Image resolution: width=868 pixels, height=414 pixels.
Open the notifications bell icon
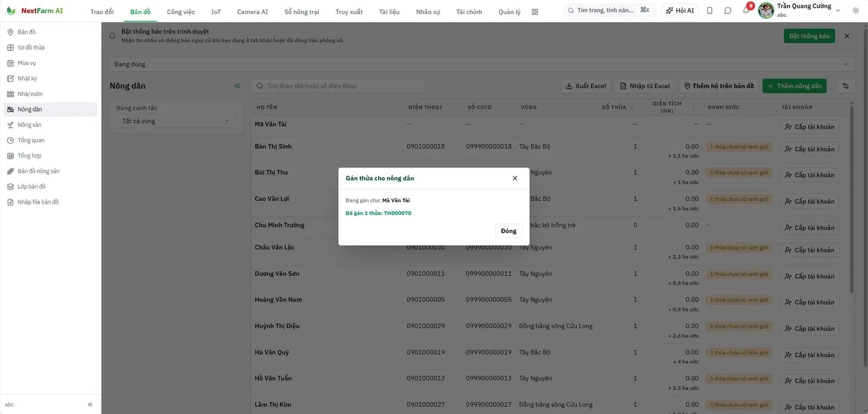tap(746, 10)
